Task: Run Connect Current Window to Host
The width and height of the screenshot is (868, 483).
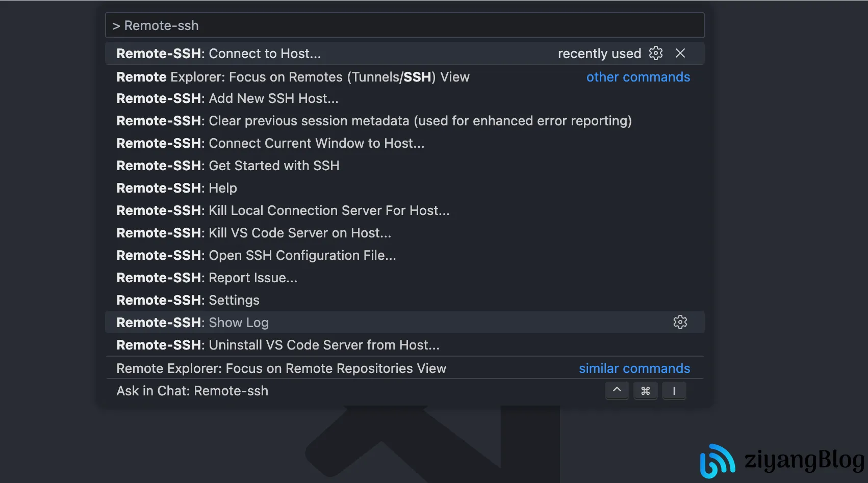Action: pos(270,143)
